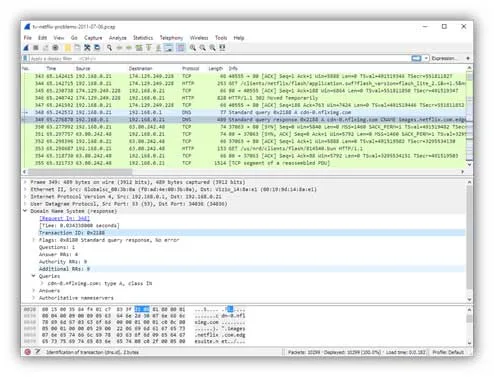Expand the Ethernet II tree row
Viewport: 494px width, 377px height.
[25, 189]
